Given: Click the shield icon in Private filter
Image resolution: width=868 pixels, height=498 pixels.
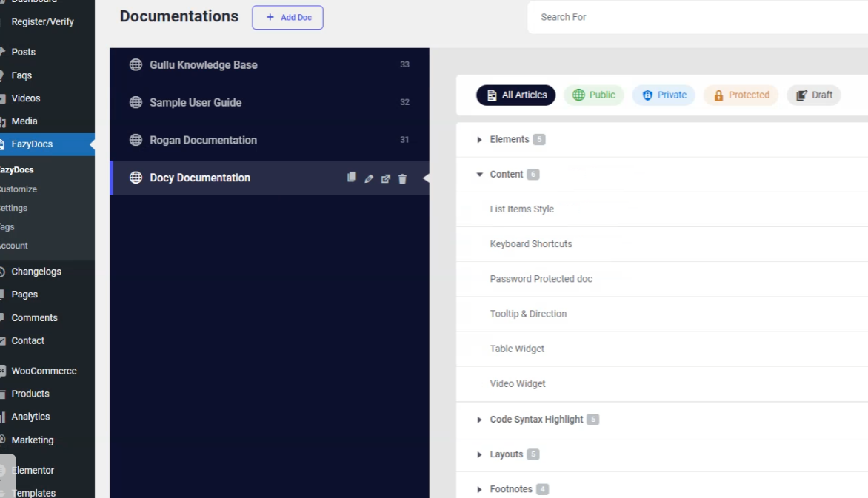Looking at the screenshot, I should [647, 95].
